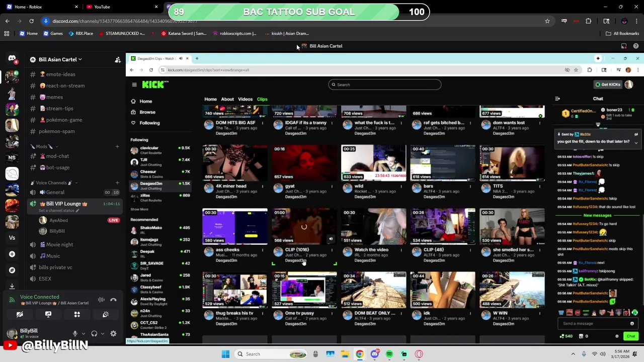Image resolution: width=644 pixels, height=362 pixels.
Task: Deafen with headphones icon in user panel
Action: [94, 333]
